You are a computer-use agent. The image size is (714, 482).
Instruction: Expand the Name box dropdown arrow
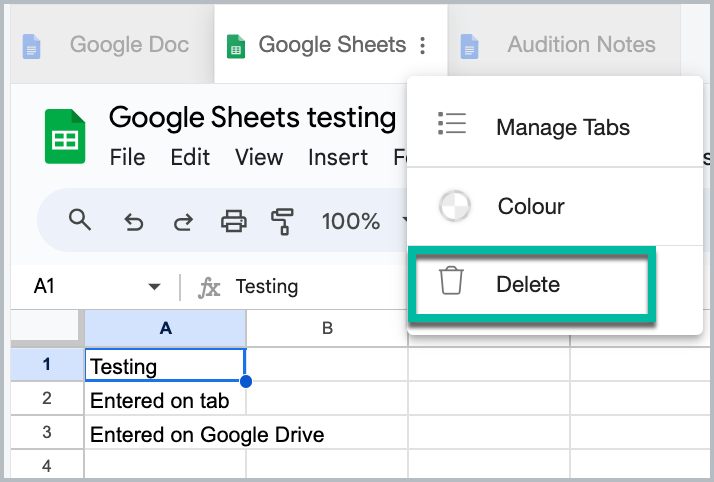tap(154, 287)
